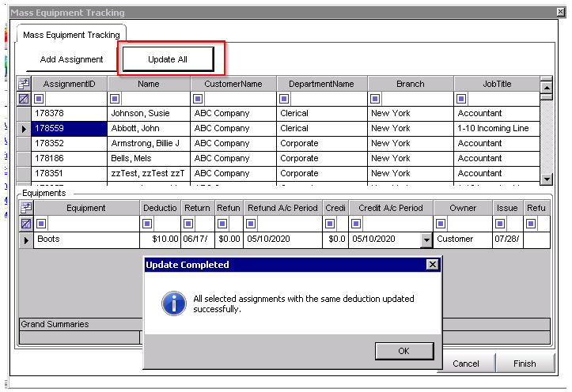
Task: Open the Credit A/c Period filter icon
Action: coord(356,224)
